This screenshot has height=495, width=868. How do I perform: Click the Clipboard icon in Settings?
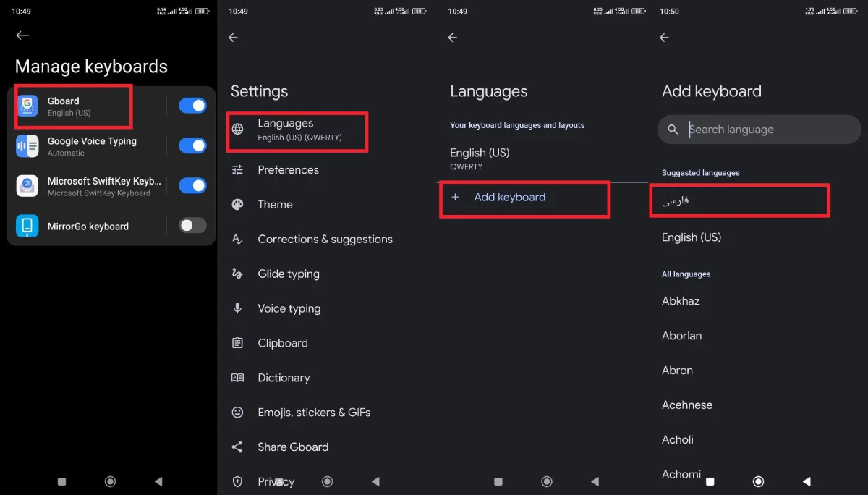[237, 343]
